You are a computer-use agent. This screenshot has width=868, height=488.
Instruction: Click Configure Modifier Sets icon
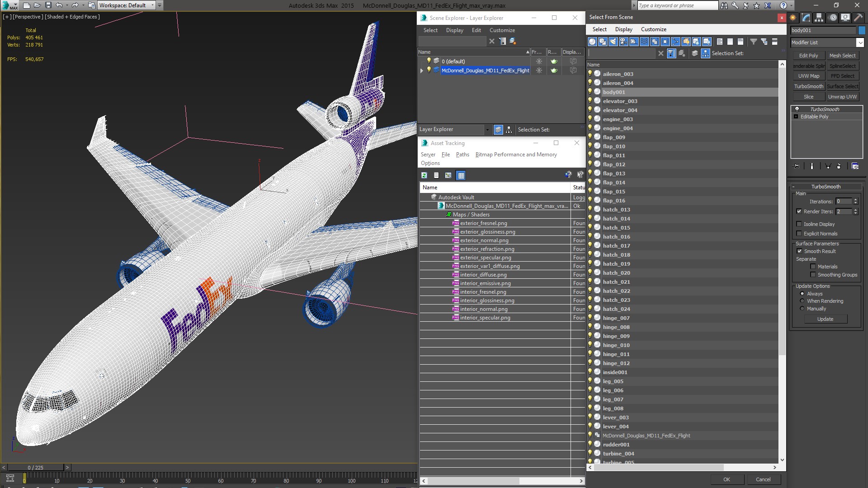[855, 166]
